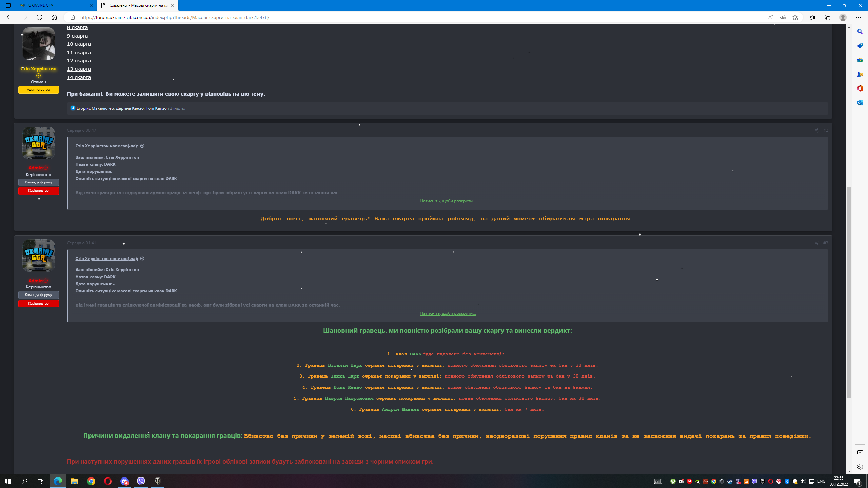Switch to the UKRAINE GTA tab

[56, 5]
